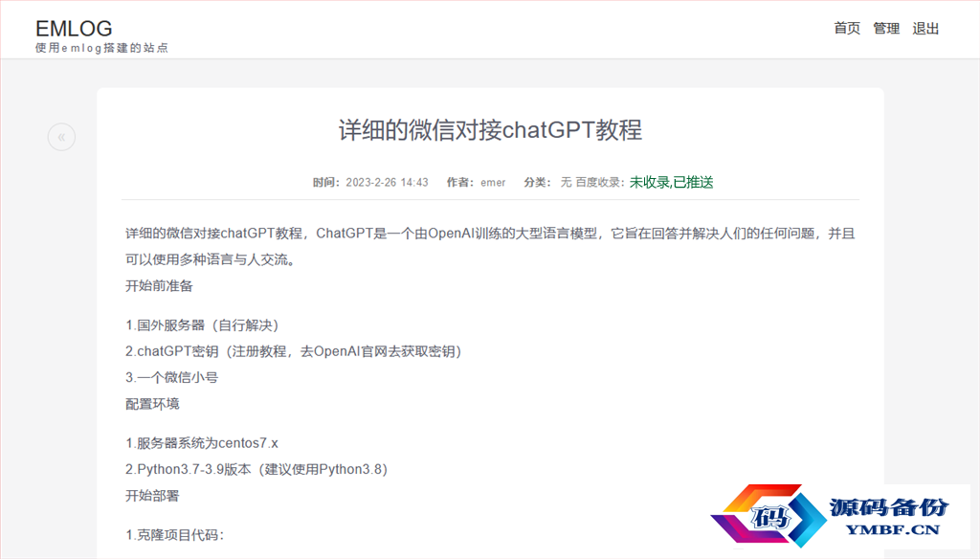Click the 配置环境 heading text

click(152, 404)
